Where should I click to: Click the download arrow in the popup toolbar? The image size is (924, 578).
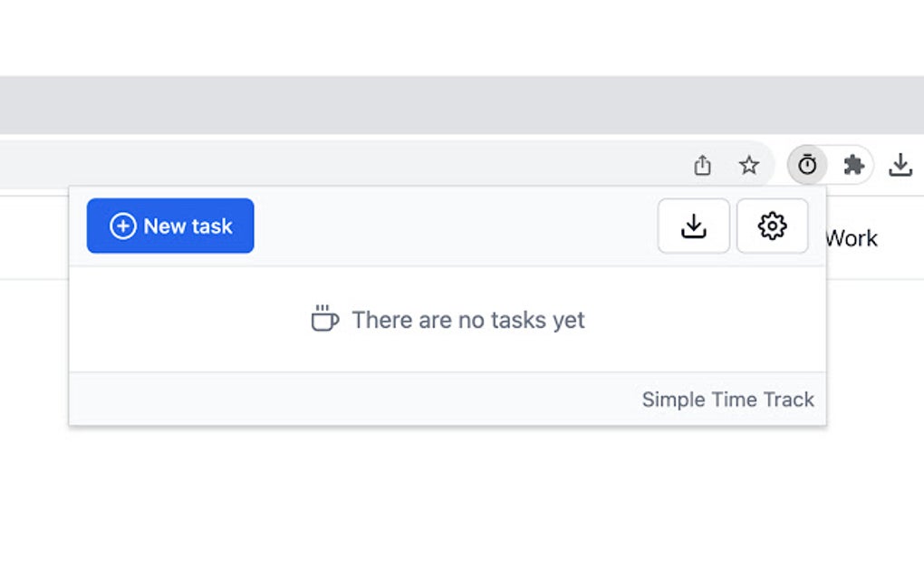694,226
